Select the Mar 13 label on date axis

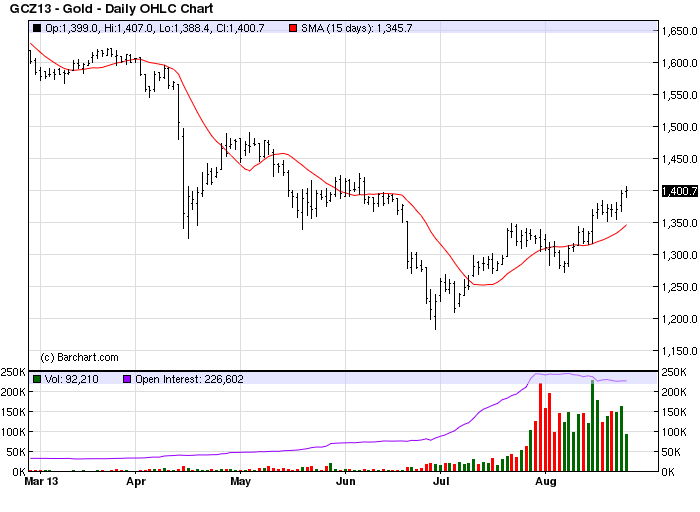41,481
